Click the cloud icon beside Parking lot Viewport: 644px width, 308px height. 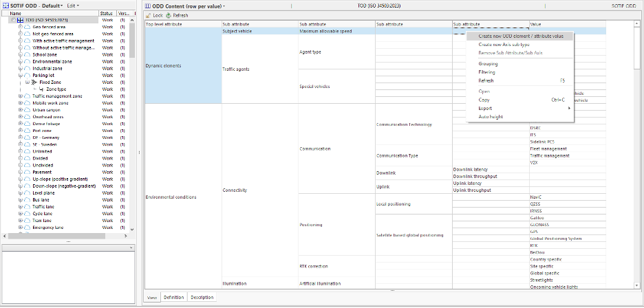click(x=28, y=75)
